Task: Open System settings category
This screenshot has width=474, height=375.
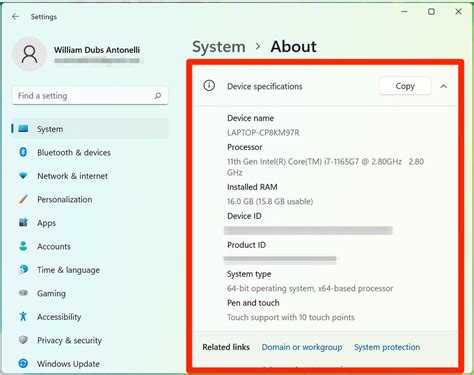Action: 90,129
